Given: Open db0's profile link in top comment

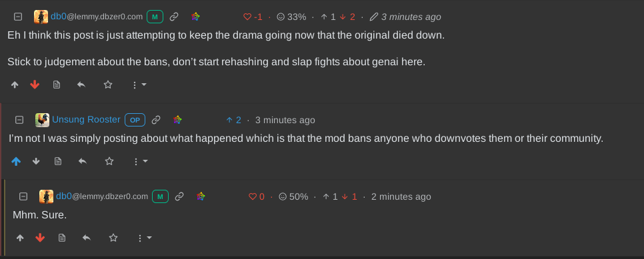Looking at the screenshot, I should coord(97,17).
